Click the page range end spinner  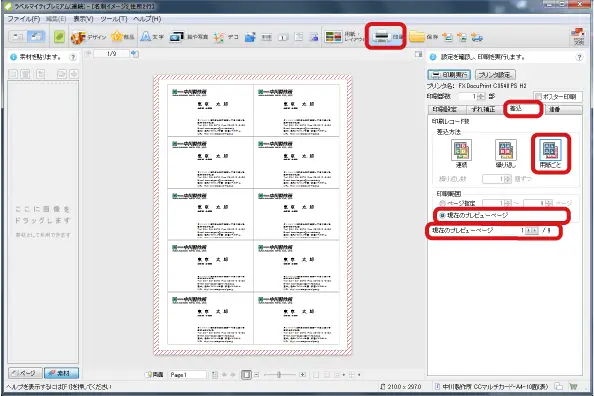pyautogui.click(x=549, y=203)
